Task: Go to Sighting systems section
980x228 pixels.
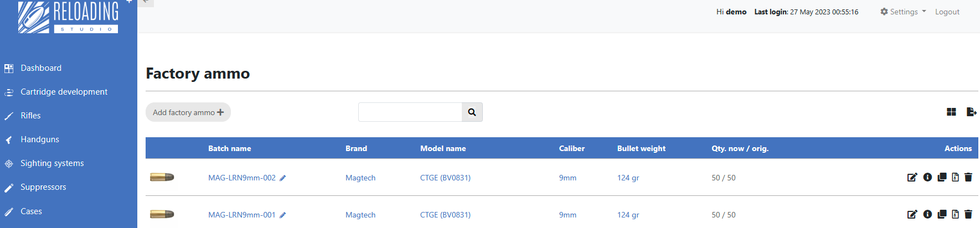Action: (52, 163)
